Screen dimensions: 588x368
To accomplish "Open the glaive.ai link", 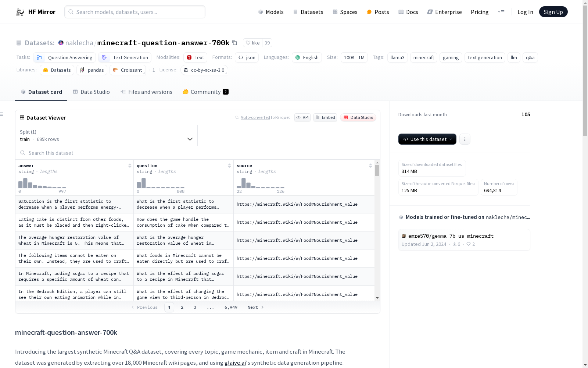I will [x=235, y=362].
